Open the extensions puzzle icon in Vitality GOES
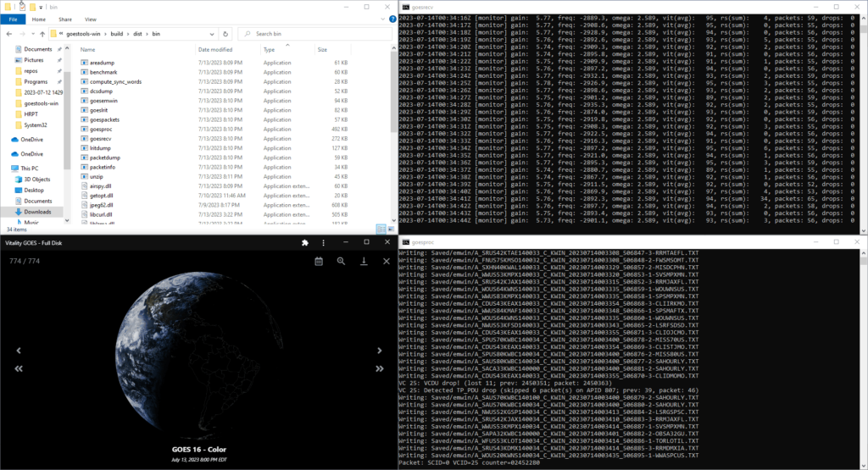The height and width of the screenshot is (470, 868). pyautogui.click(x=304, y=243)
